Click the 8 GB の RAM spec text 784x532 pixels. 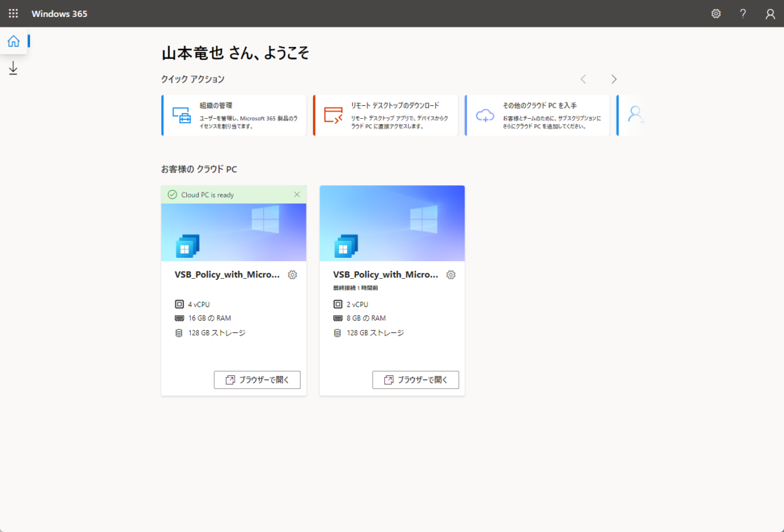(366, 319)
